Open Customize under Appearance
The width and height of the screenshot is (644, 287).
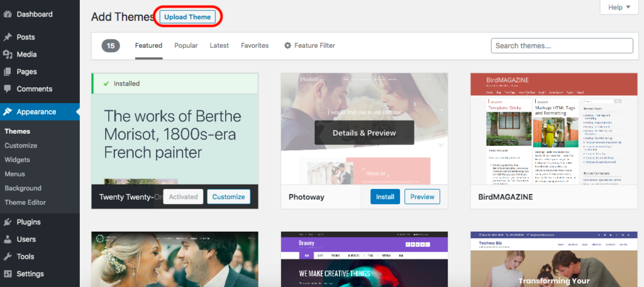[21, 146]
